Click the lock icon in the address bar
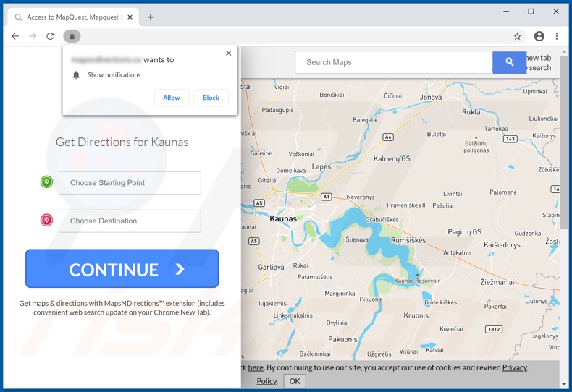The image size is (572, 392). [72, 36]
